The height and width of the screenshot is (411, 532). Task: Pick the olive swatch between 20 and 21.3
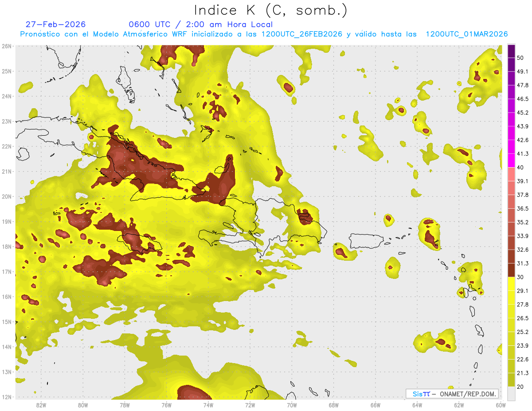point(511,380)
